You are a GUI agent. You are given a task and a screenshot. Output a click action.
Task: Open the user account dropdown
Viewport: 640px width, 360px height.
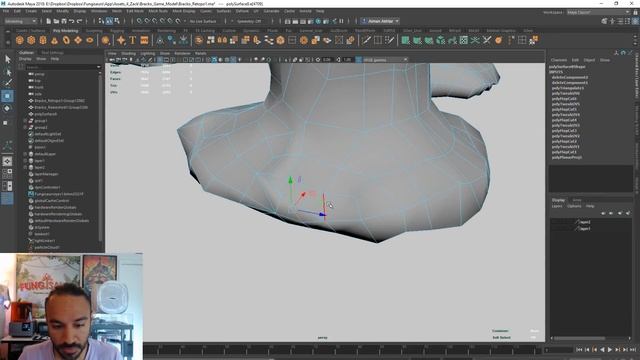click(380, 21)
